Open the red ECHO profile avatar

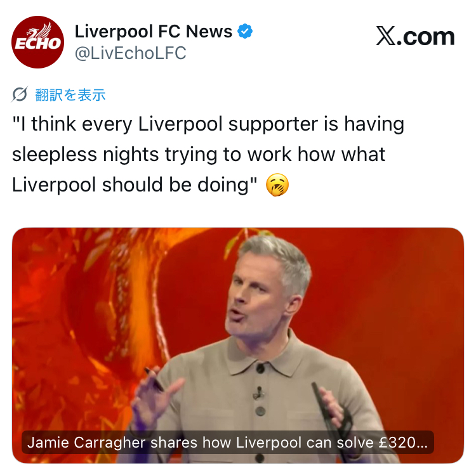point(38,42)
